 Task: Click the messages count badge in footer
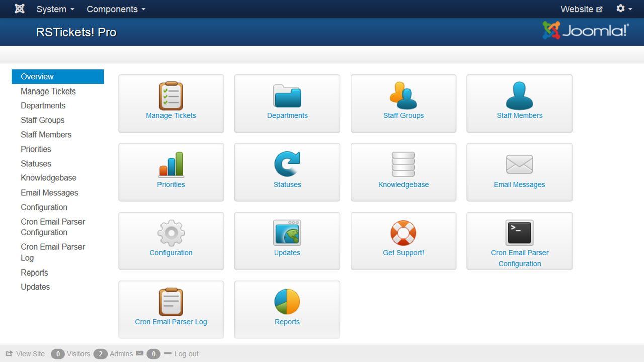tap(153, 354)
